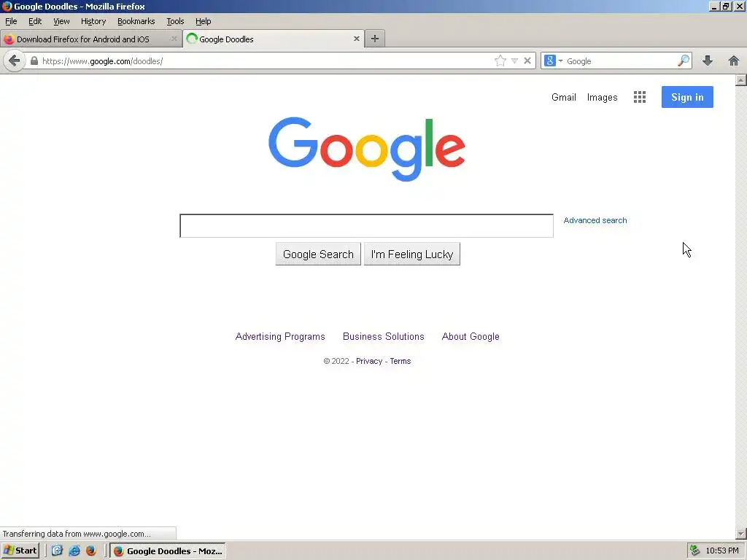Open the Advertising Programs link

pos(280,336)
